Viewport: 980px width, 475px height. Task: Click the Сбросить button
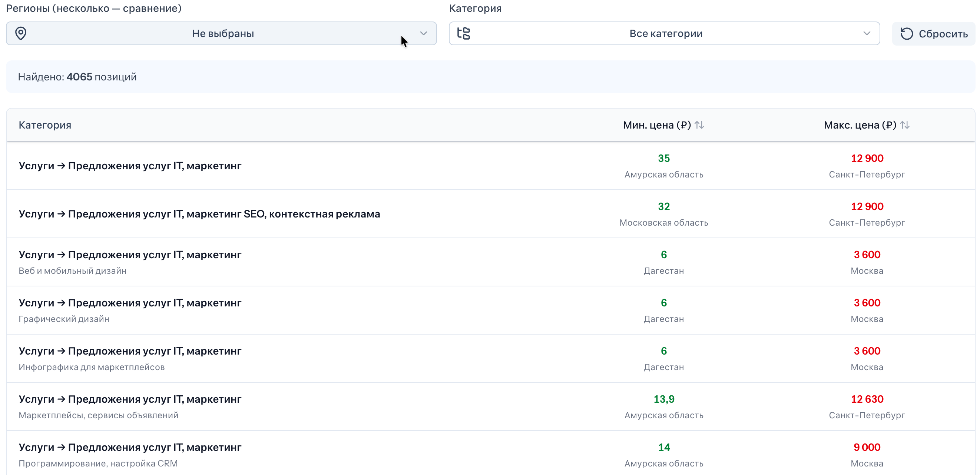tap(934, 34)
